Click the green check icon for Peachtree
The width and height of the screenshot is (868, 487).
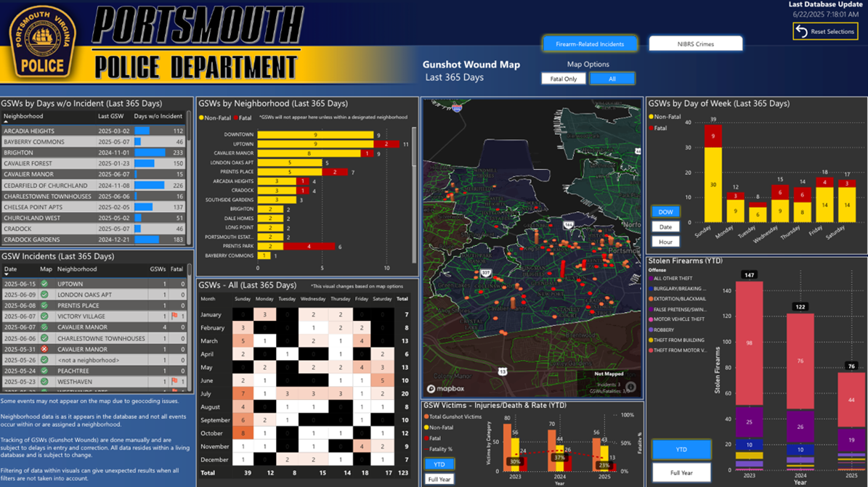click(x=44, y=371)
